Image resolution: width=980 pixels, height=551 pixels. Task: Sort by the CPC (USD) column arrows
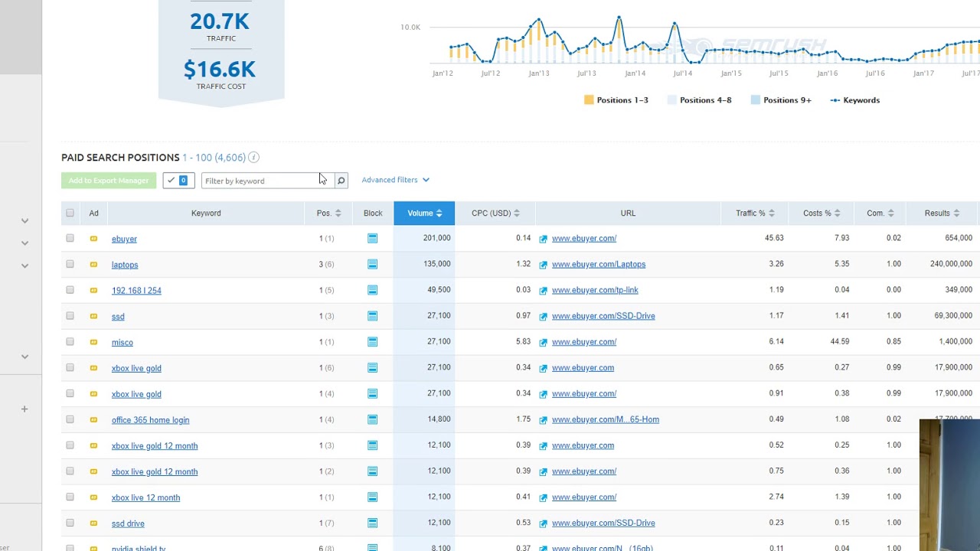click(517, 214)
